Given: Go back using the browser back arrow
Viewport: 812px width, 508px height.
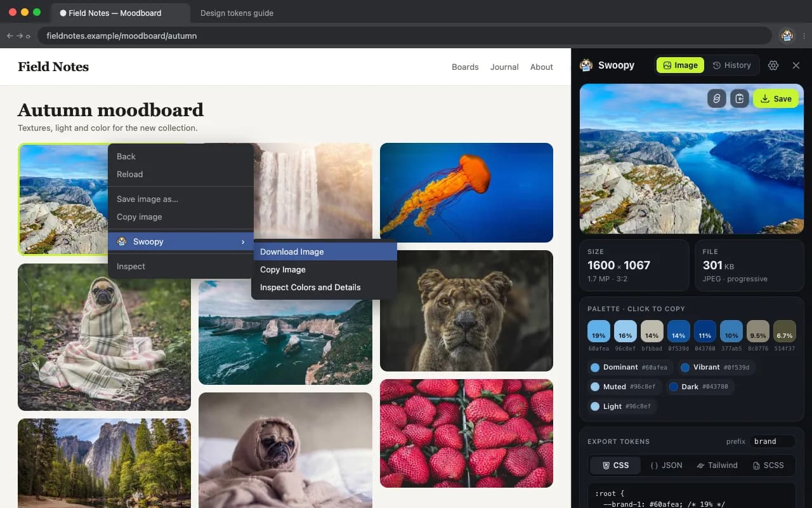Looking at the screenshot, I should (10, 36).
